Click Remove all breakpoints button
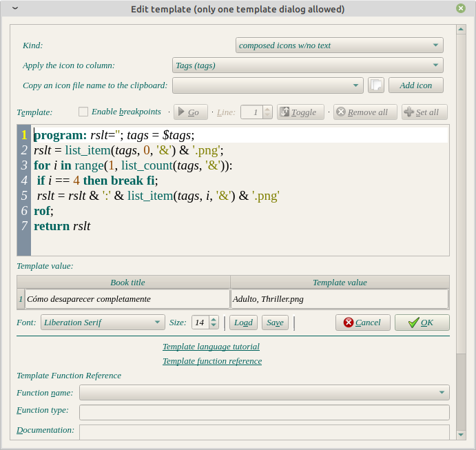This screenshot has height=450, width=476. pyautogui.click(x=365, y=112)
